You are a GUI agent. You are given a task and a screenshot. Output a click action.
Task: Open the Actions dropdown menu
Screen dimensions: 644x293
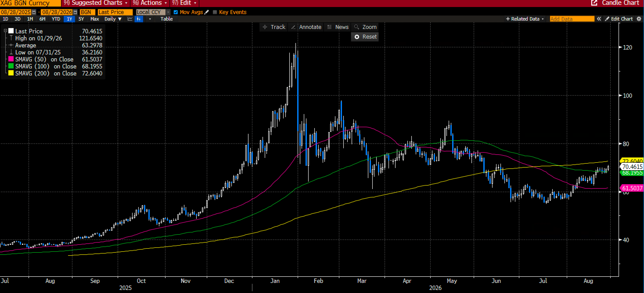click(x=150, y=3)
